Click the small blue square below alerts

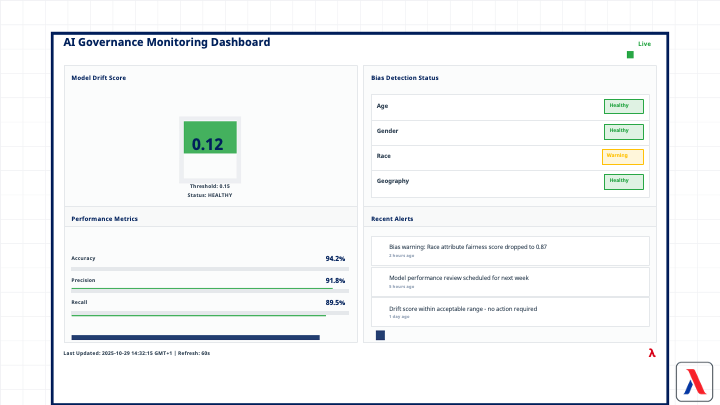pyautogui.click(x=380, y=336)
